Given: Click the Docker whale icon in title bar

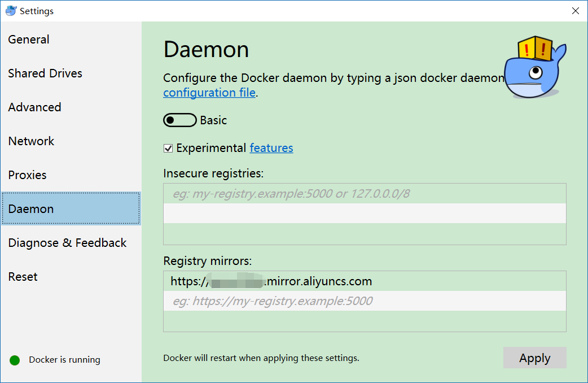Looking at the screenshot, I should (11, 11).
